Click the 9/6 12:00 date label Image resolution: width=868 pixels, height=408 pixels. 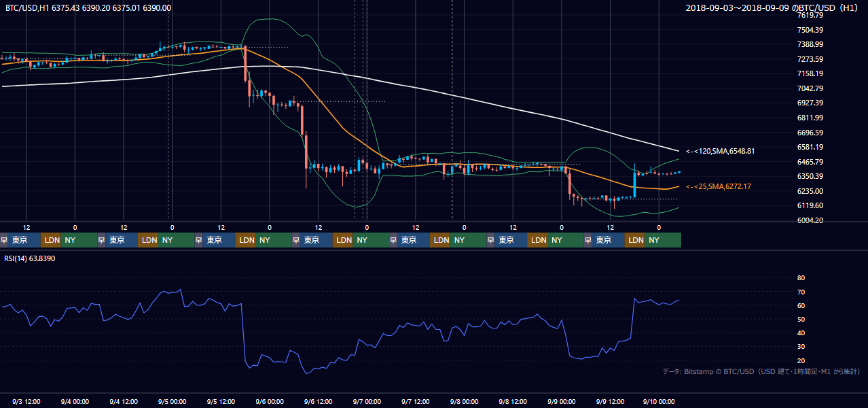319,401
